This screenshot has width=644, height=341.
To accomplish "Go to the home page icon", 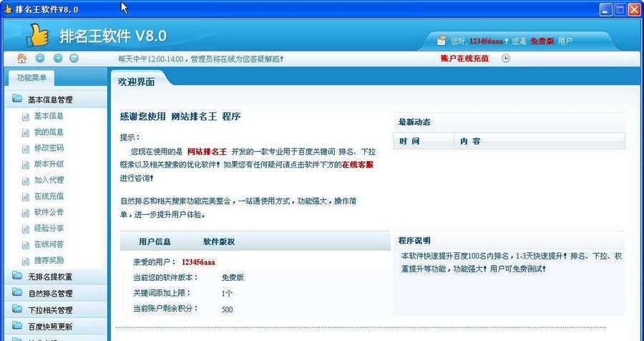I will pyautogui.click(x=21, y=59).
